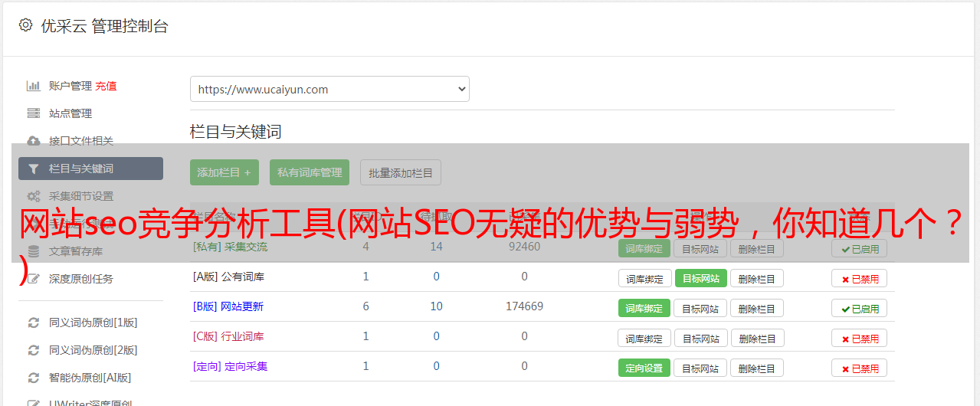This screenshot has width=980, height=406.
Task: Click the cloud upload icon for 接口文件相关
Action: point(34,141)
